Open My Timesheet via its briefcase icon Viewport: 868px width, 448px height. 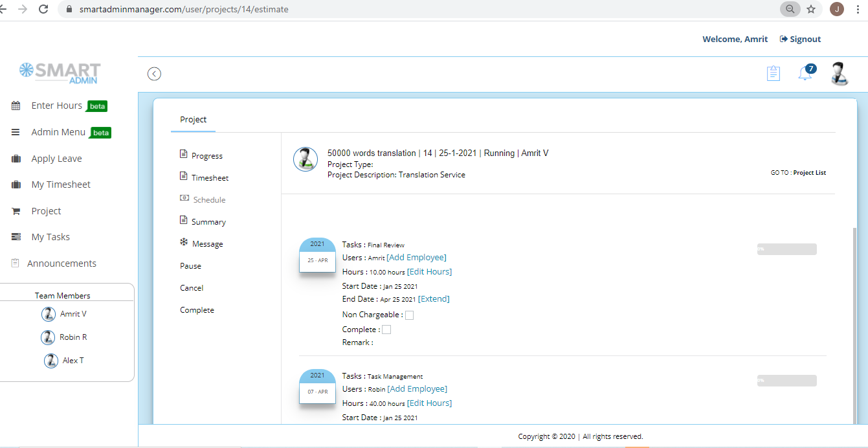pos(14,184)
